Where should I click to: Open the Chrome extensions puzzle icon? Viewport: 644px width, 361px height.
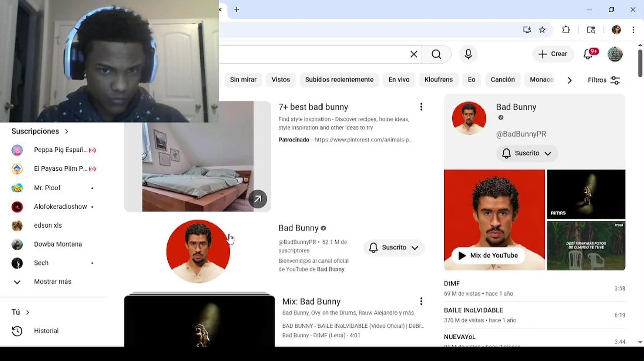pyautogui.click(x=566, y=30)
